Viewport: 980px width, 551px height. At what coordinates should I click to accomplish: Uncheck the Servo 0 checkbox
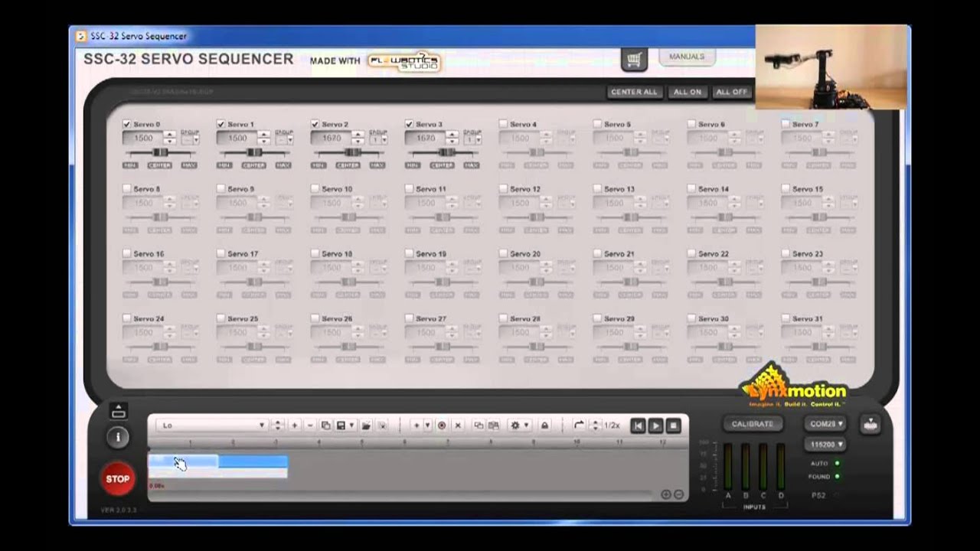pos(127,124)
